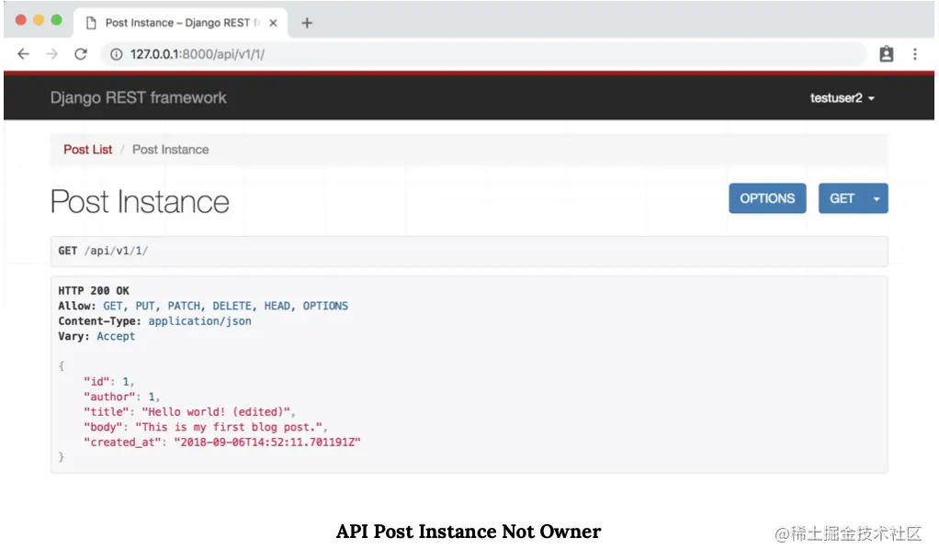Select the Vary Accept header value
Viewport: 939px width, 560px height.
click(x=116, y=336)
